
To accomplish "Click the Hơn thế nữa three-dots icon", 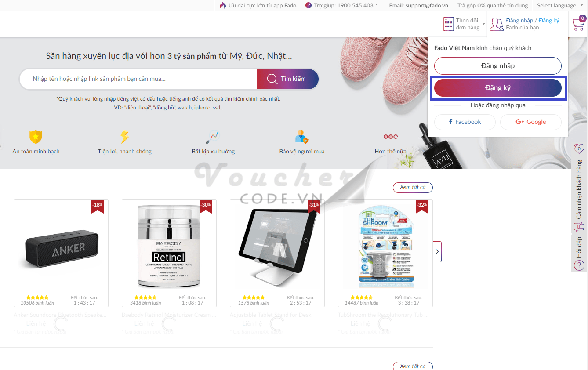I will [x=390, y=137].
